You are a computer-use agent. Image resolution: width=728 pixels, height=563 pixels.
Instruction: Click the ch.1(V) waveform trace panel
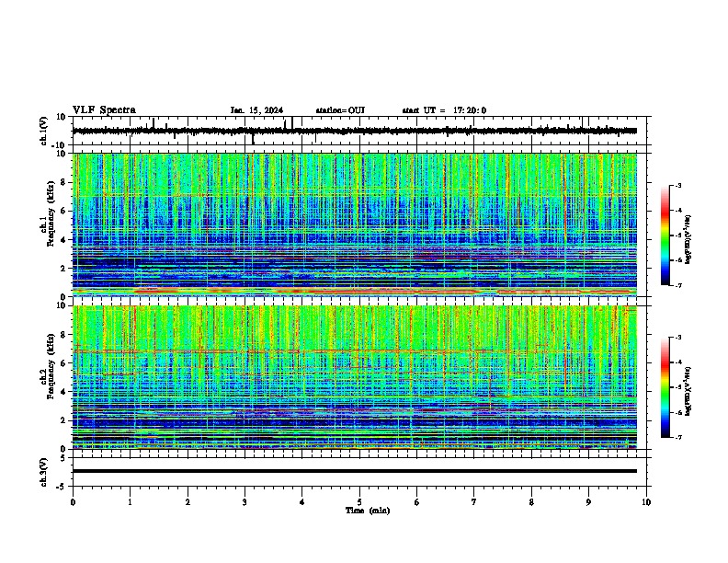point(358,131)
